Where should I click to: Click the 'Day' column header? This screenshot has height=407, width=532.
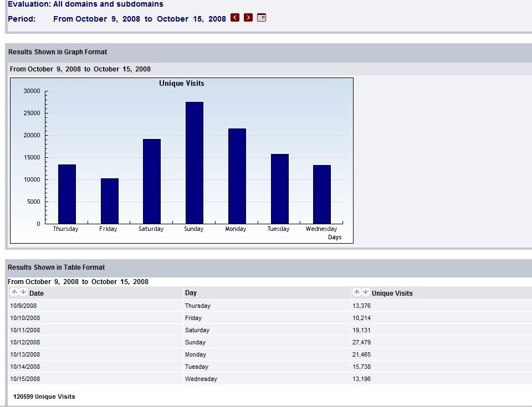pyautogui.click(x=191, y=293)
